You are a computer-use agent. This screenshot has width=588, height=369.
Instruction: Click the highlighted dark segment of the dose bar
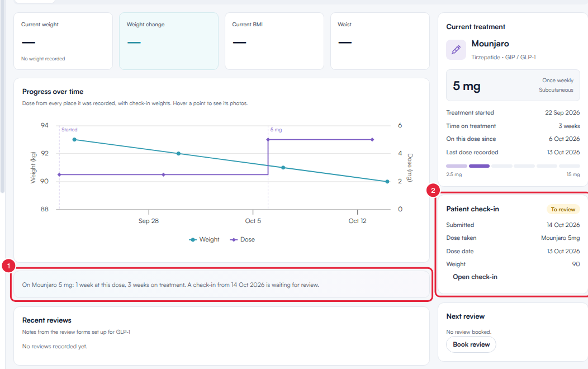pos(479,165)
